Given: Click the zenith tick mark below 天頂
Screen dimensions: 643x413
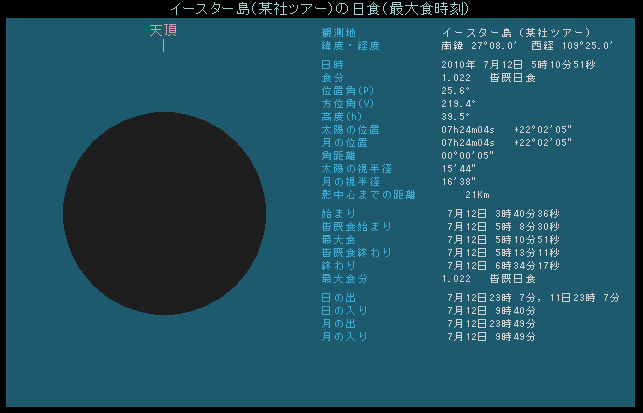Looking at the screenshot, I should [163, 46].
